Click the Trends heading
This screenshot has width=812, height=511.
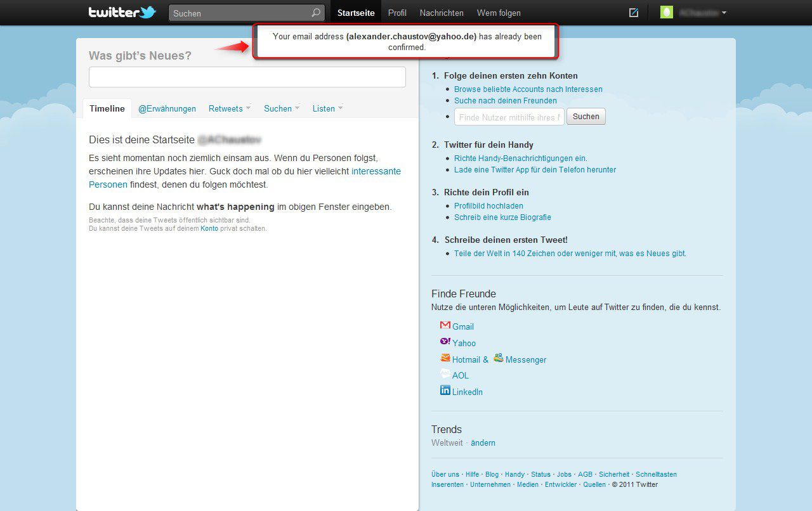click(x=447, y=429)
